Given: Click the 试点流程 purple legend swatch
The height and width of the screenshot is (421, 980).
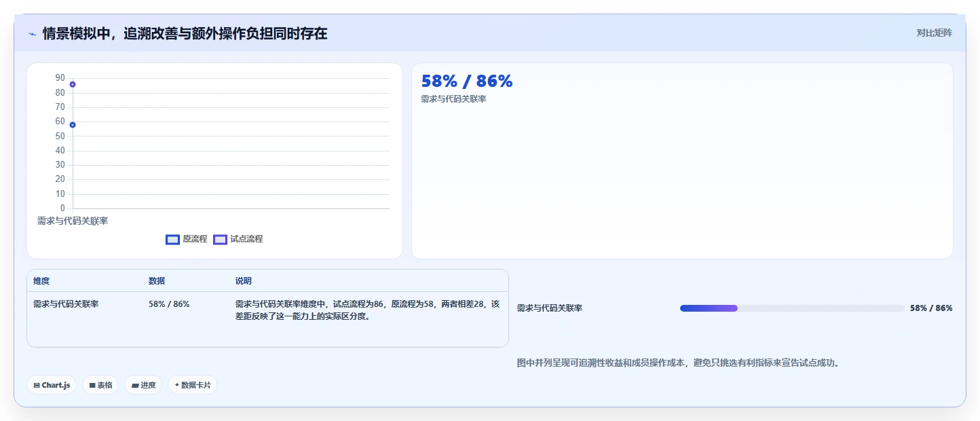Looking at the screenshot, I should coord(220,239).
